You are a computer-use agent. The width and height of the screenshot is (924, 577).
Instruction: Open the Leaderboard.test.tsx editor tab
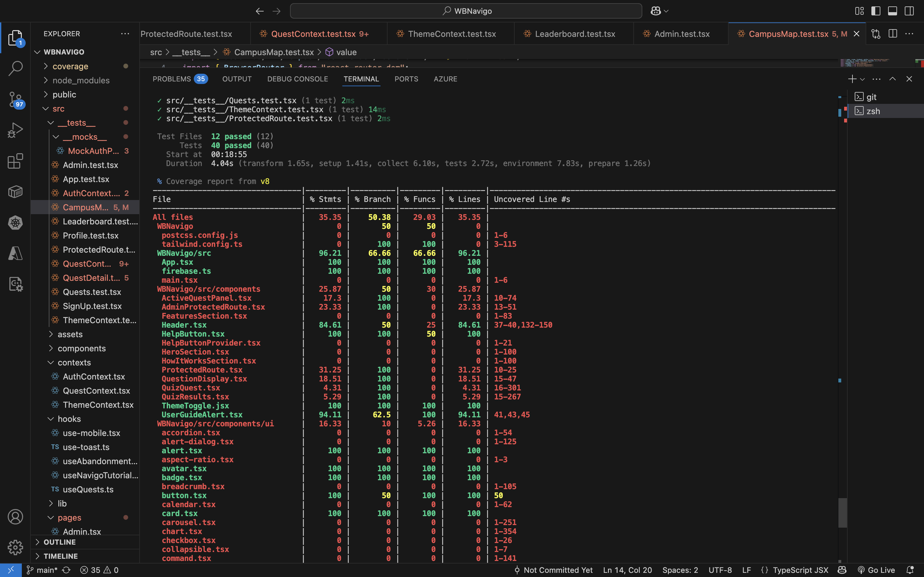click(575, 34)
